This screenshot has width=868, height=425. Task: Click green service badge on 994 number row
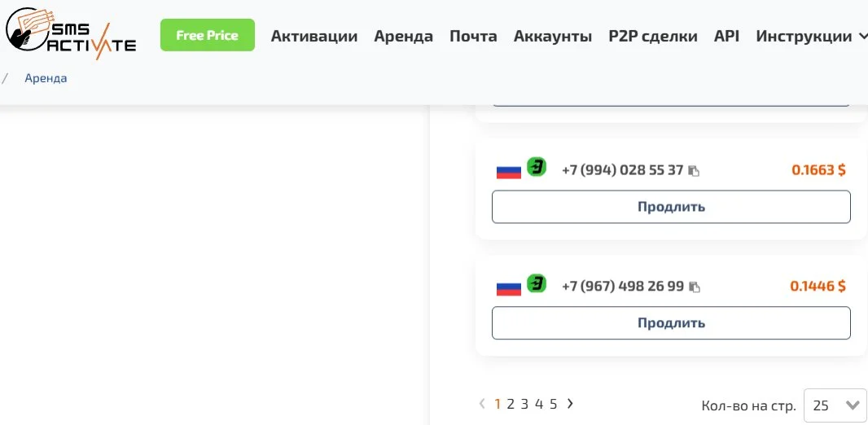[537, 167]
